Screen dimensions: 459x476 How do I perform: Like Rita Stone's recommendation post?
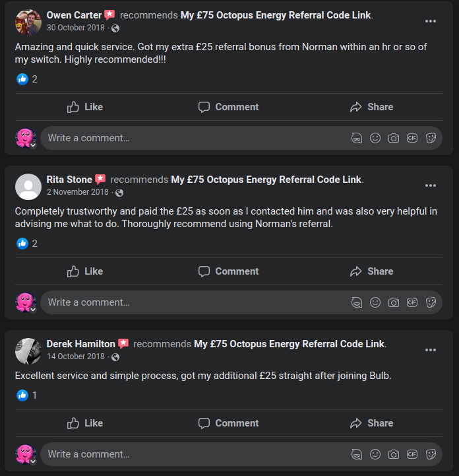85,271
